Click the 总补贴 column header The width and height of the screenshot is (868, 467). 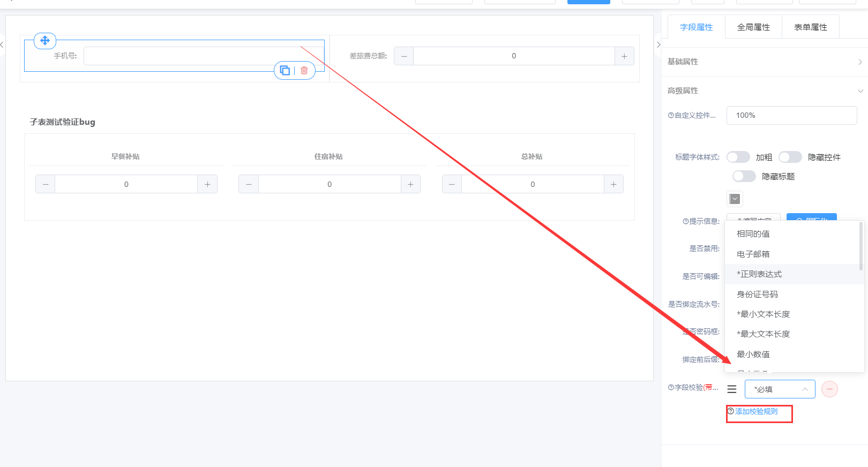tap(532, 156)
